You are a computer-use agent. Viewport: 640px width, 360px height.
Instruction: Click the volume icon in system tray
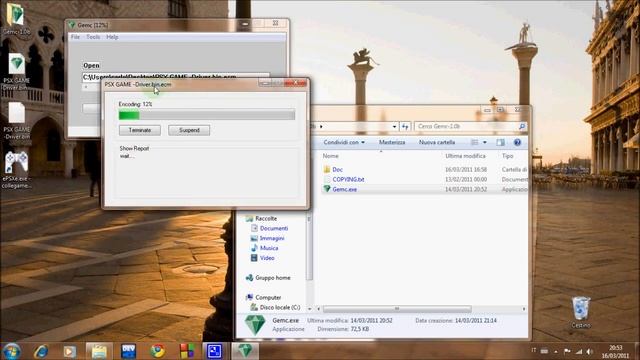point(589,351)
